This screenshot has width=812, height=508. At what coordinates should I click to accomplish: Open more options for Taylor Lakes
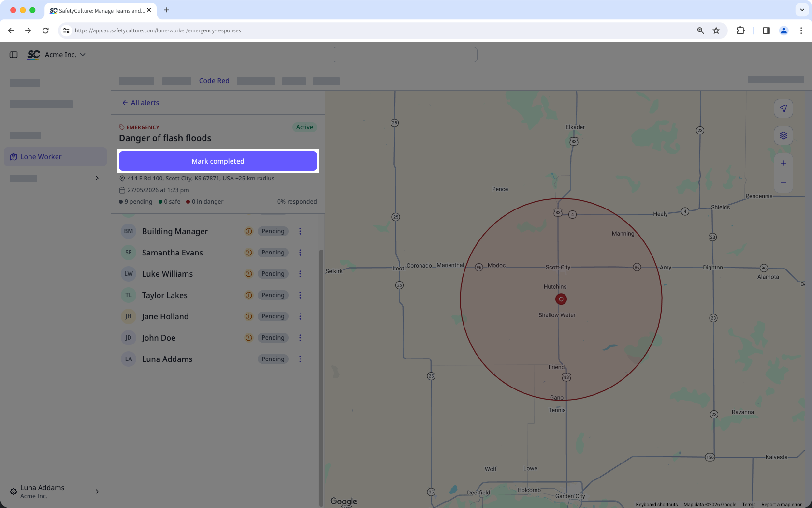pyautogui.click(x=300, y=295)
